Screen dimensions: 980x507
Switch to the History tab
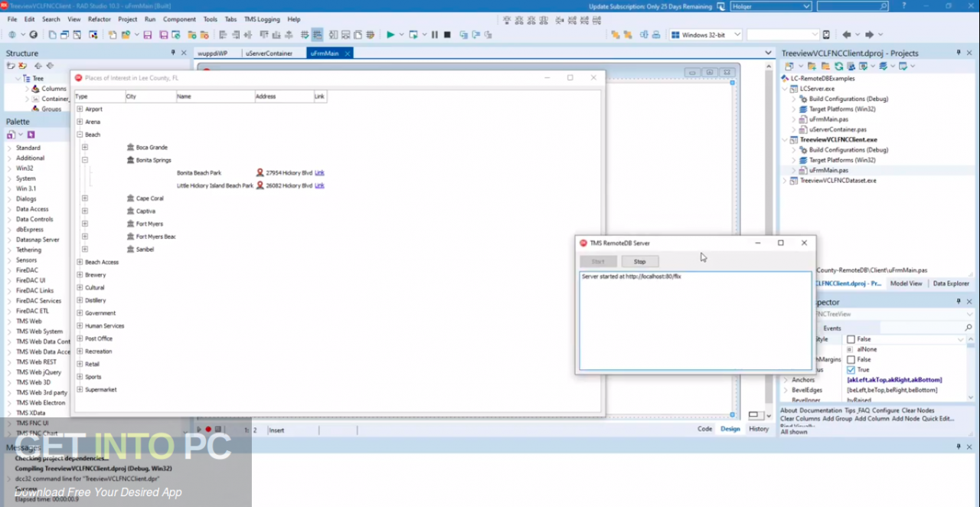pyautogui.click(x=759, y=429)
